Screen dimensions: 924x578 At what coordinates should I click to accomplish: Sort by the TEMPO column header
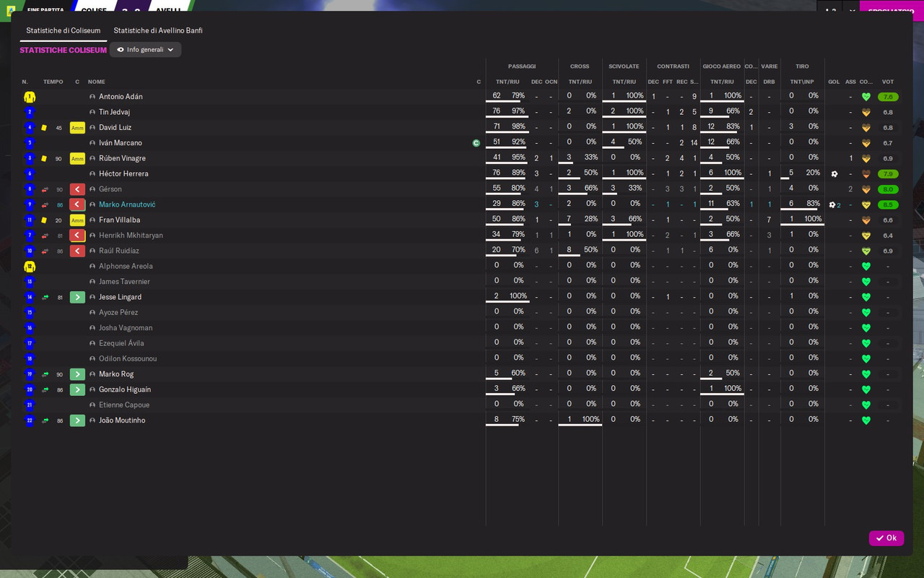pyautogui.click(x=53, y=82)
